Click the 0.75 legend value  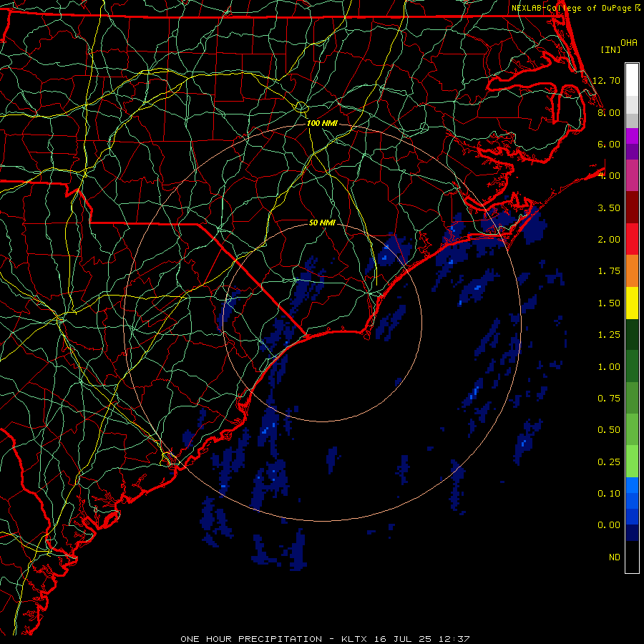609,399
